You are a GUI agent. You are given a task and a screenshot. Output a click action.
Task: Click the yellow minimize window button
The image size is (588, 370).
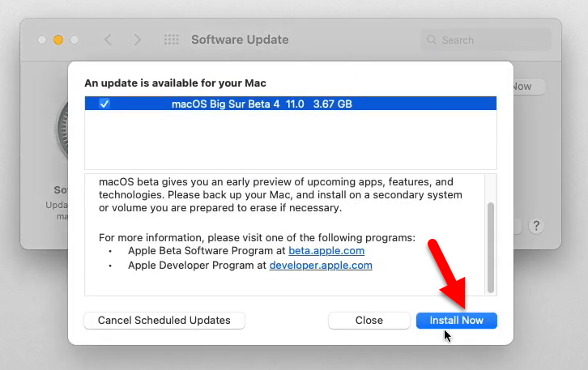[x=58, y=40]
